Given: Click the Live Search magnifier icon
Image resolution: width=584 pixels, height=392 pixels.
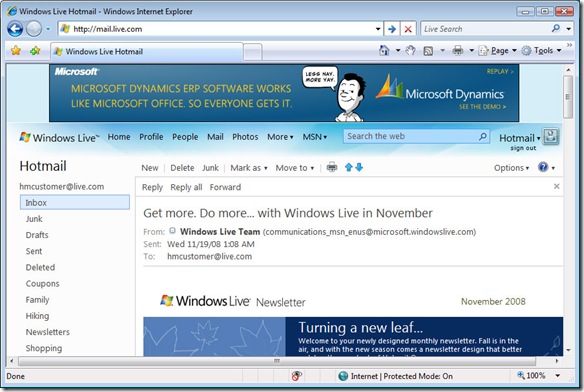Looking at the screenshot, I should click(x=556, y=28).
